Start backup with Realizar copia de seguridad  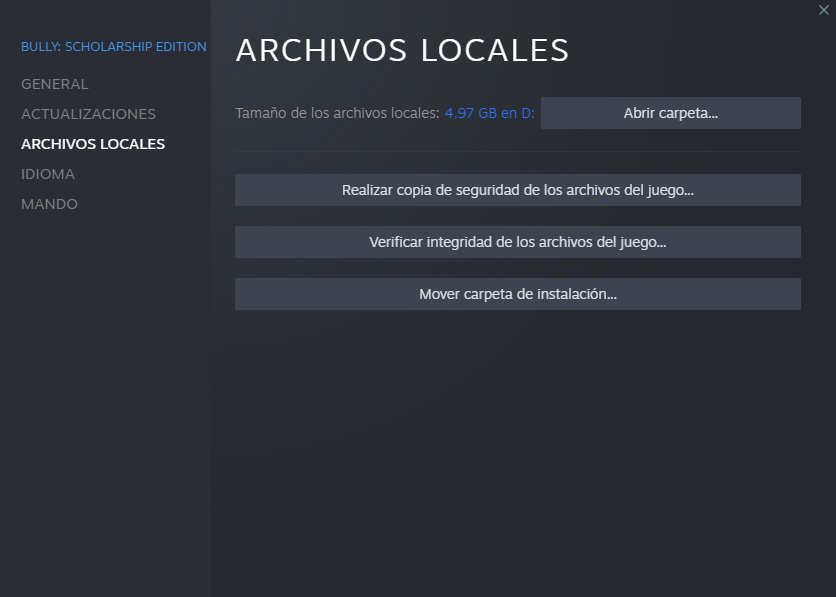(518, 190)
